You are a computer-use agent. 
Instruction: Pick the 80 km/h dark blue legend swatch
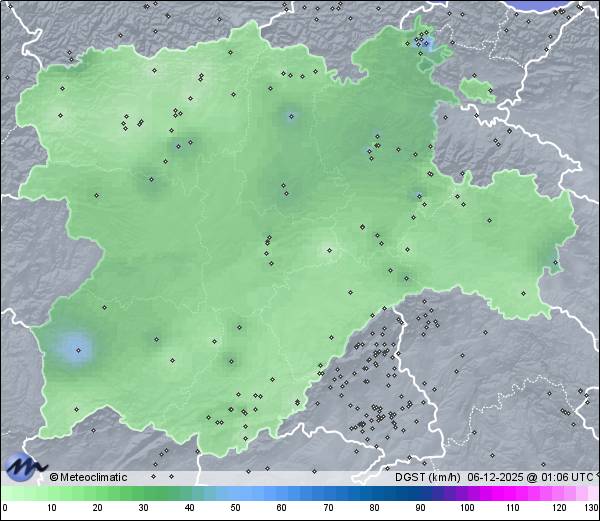tap(374, 494)
